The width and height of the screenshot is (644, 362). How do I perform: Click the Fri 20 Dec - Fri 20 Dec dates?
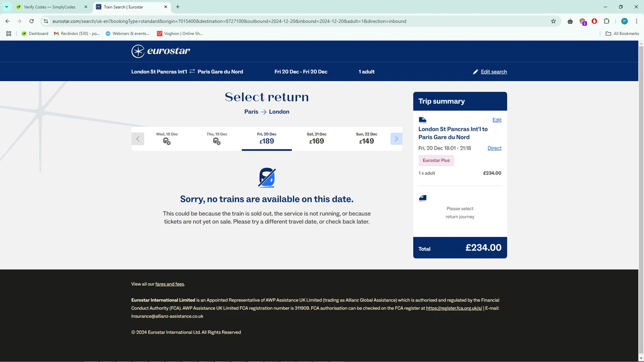tap(301, 72)
